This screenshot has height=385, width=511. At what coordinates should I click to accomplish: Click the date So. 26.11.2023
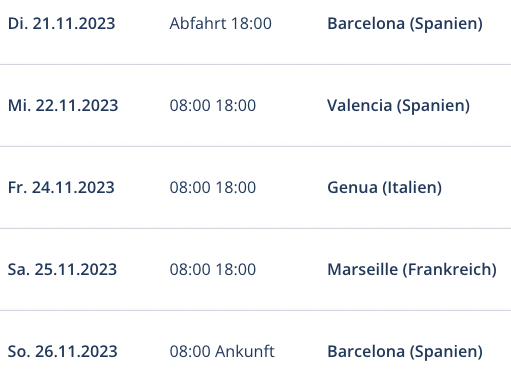63,352
